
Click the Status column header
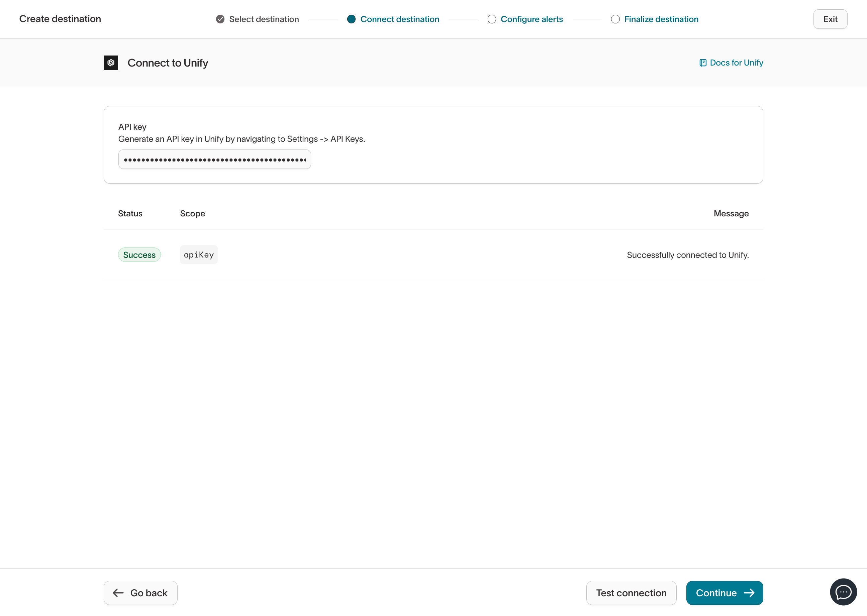130,214
